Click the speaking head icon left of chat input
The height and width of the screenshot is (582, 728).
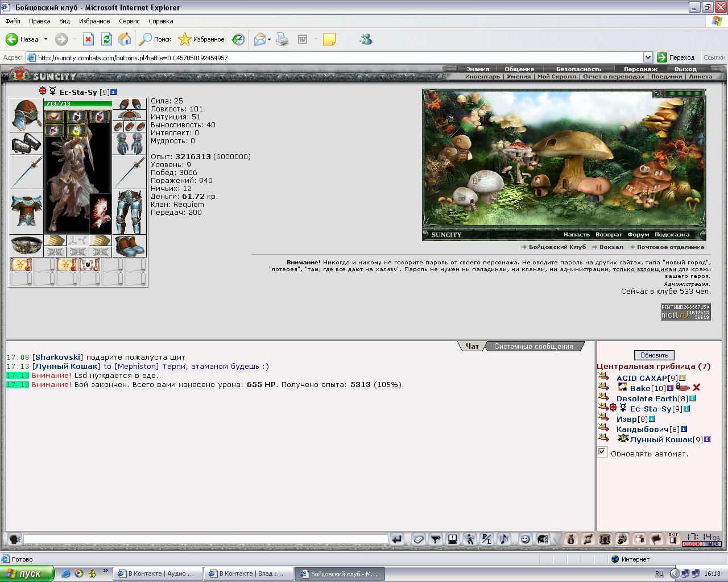[14, 539]
